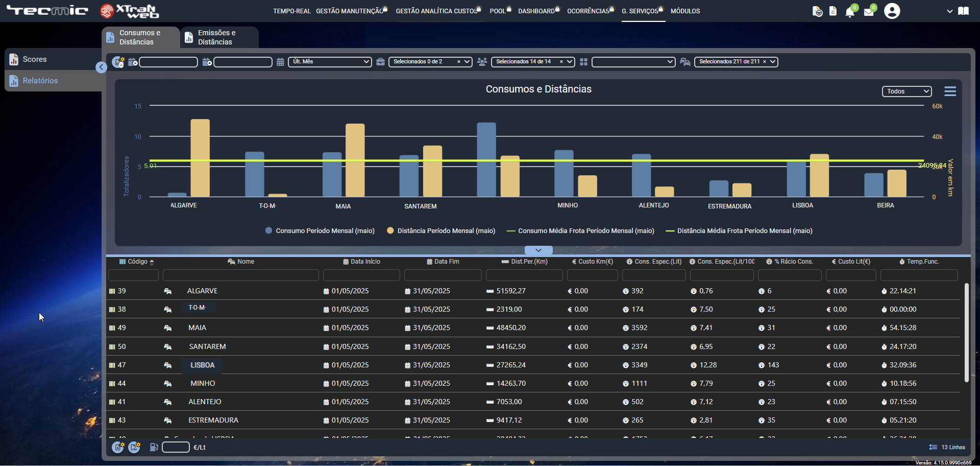980x466 pixels.
Task: Open the chart hamburger menu
Action: (950, 91)
